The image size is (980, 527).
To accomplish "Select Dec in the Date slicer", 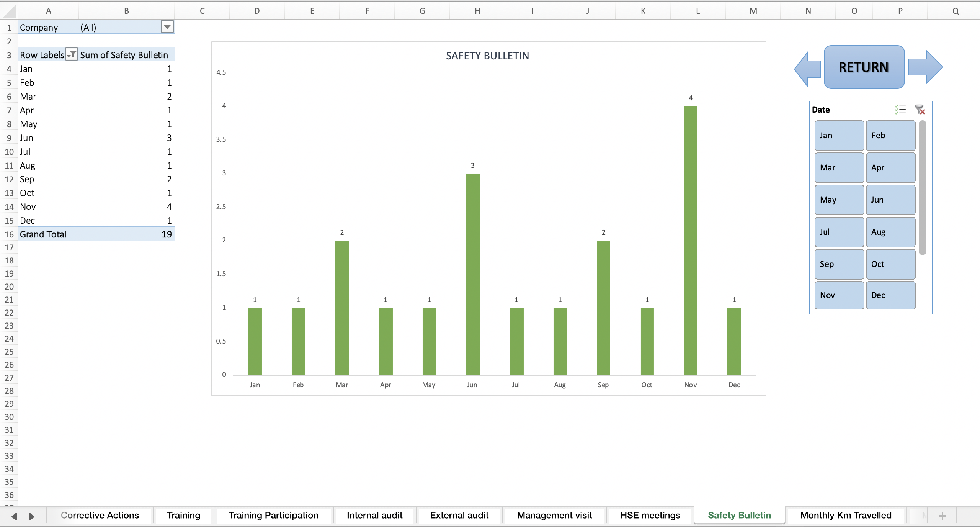I will point(890,295).
